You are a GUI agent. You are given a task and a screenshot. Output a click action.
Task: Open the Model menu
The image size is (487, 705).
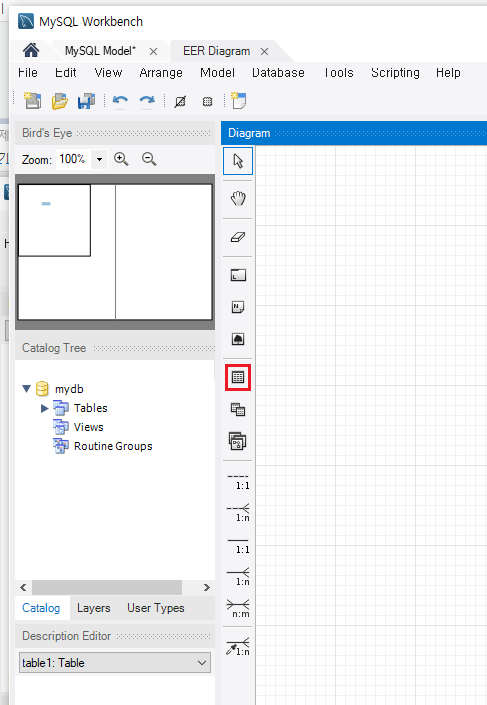pos(218,73)
